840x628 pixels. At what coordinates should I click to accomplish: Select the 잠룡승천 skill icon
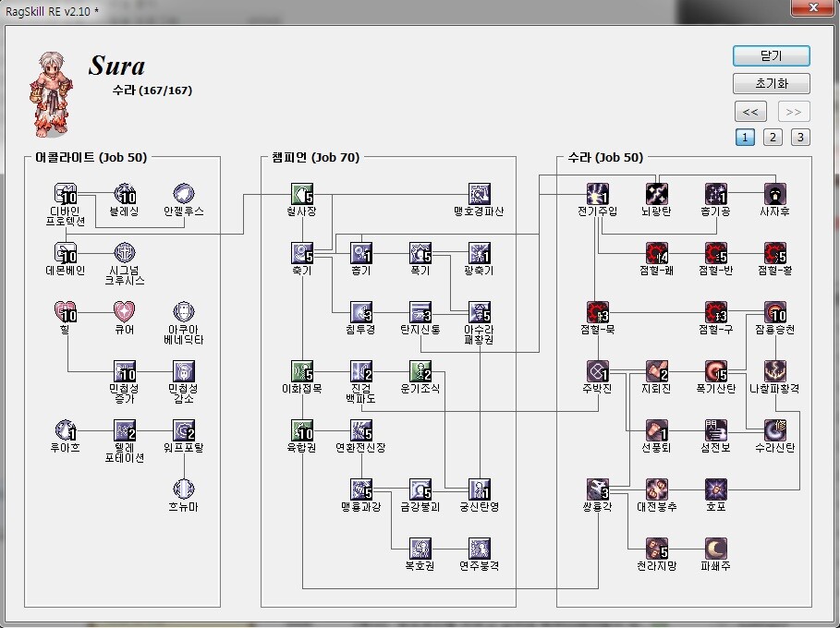coord(774,312)
